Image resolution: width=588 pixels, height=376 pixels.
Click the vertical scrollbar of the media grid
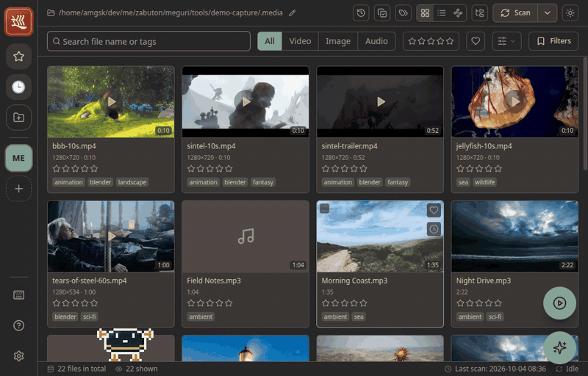(584, 114)
